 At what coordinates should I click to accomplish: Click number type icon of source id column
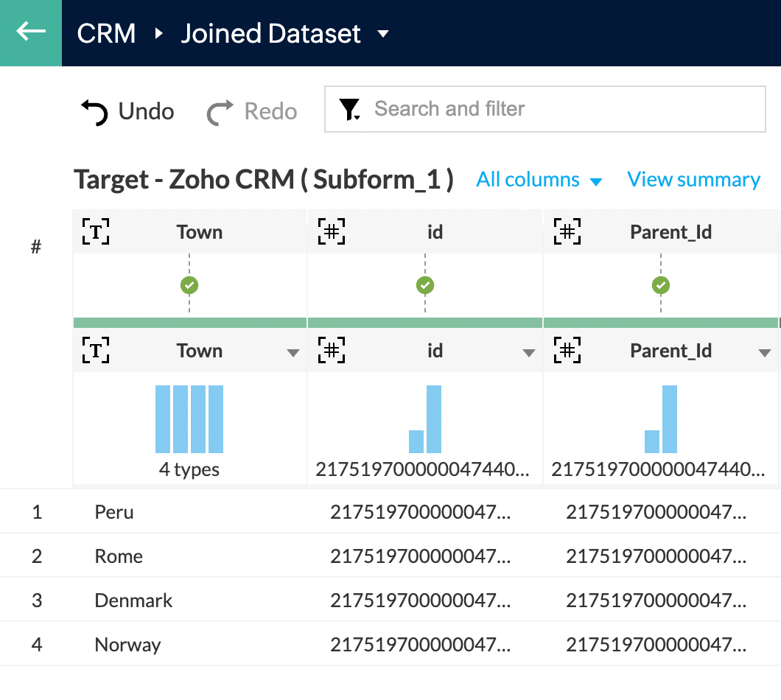point(332,351)
